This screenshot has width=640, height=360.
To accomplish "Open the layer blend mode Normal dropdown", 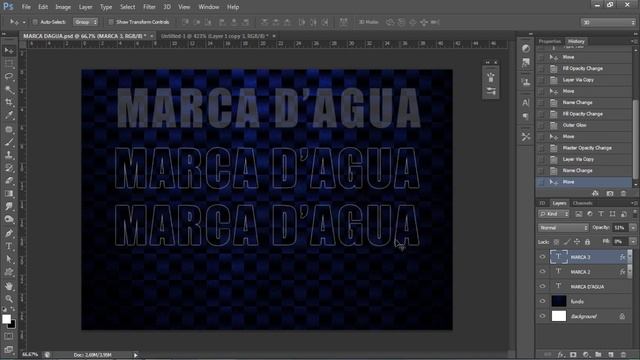I will [563, 228].
